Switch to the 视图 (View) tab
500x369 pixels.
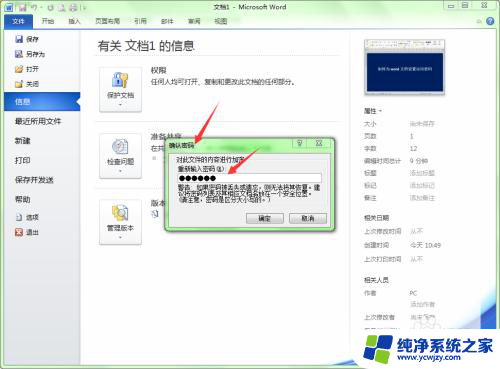point(221,21)
